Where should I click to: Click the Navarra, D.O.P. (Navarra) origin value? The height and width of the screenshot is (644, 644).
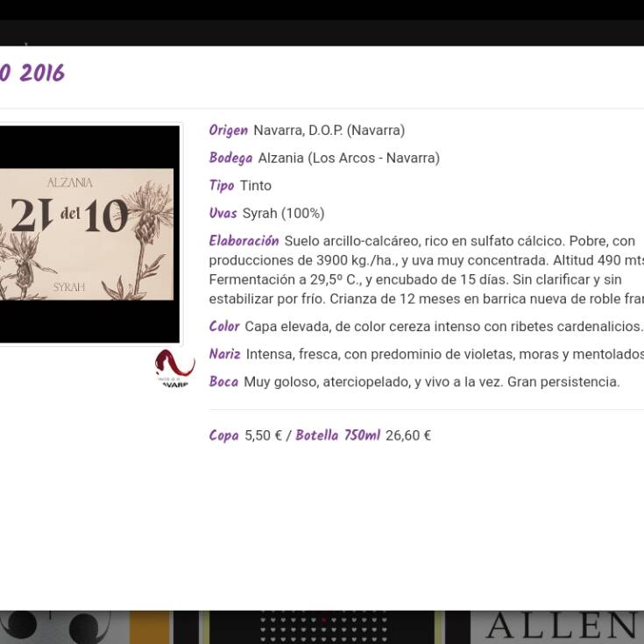pyautogui.click(x=329, y=131)
